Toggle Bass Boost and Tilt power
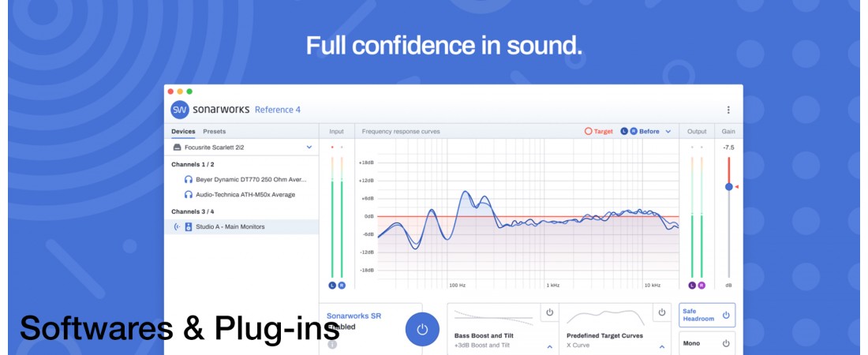 (x=549, y=313)
